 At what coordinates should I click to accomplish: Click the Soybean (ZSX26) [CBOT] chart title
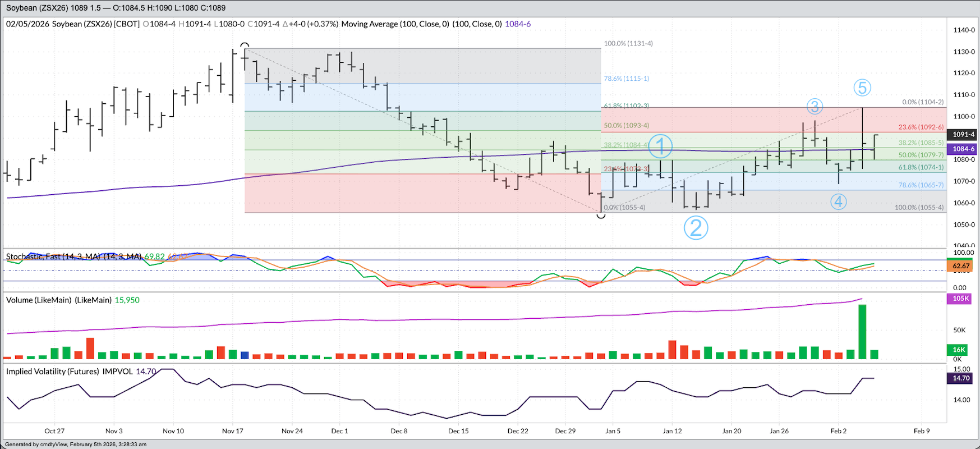(x=95, y=24)
